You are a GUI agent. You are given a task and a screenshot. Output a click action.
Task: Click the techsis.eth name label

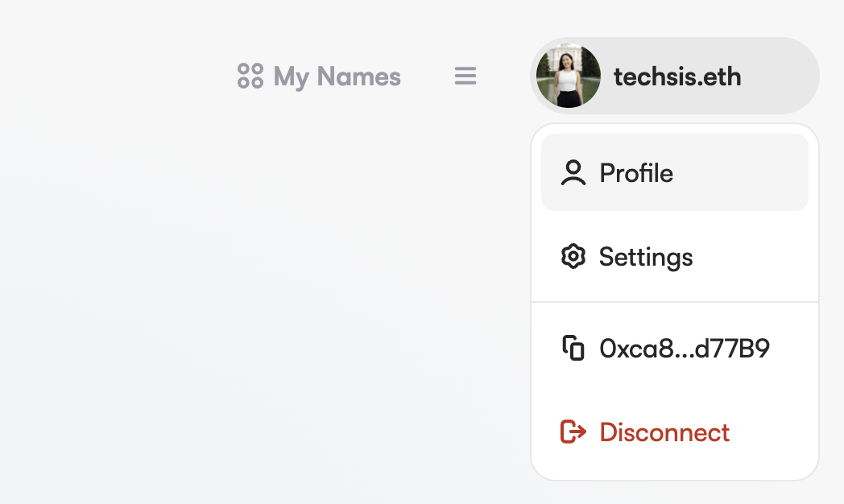[677, 76]
